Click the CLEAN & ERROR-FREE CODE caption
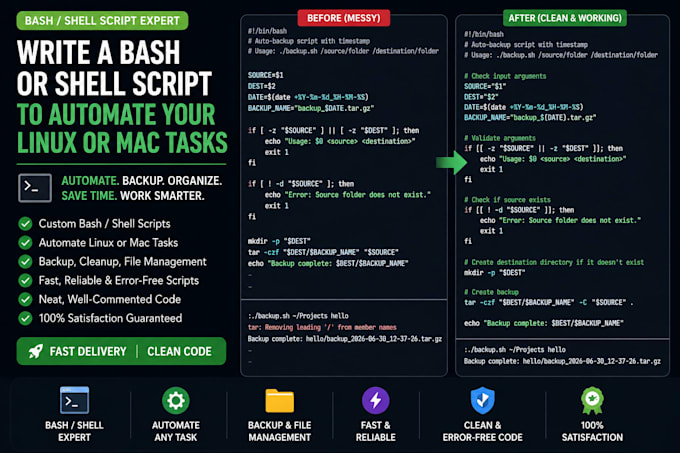Viewport: 680px width, 453px height. pos(482,431)
